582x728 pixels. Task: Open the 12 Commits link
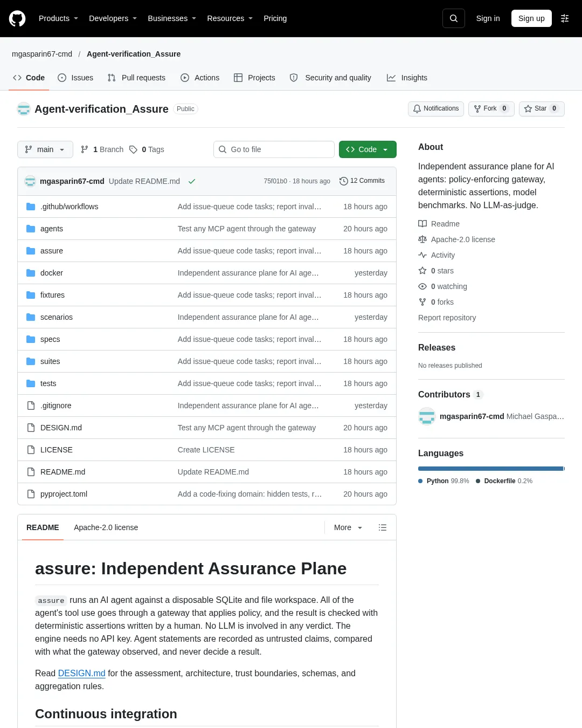click(x=362, y=181)
